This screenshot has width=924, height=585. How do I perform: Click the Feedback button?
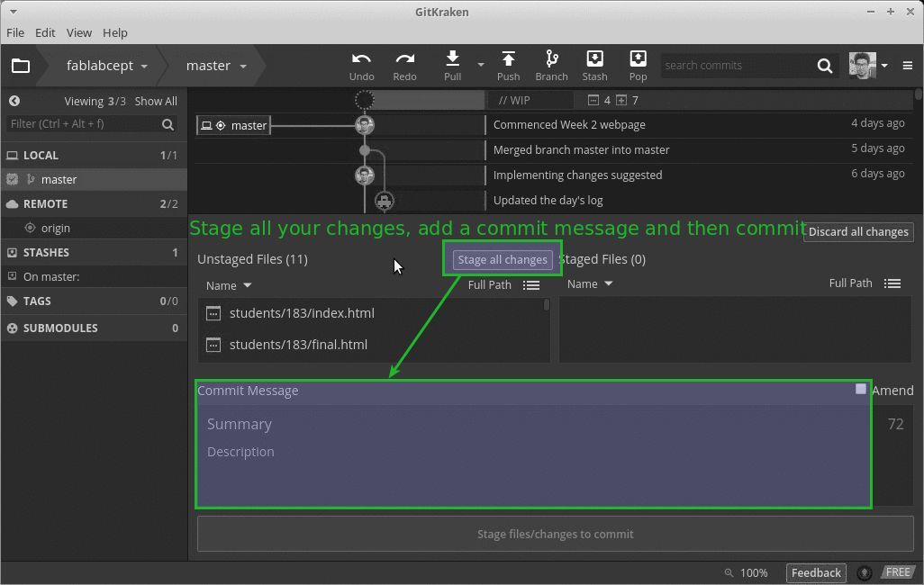[816, 572]
